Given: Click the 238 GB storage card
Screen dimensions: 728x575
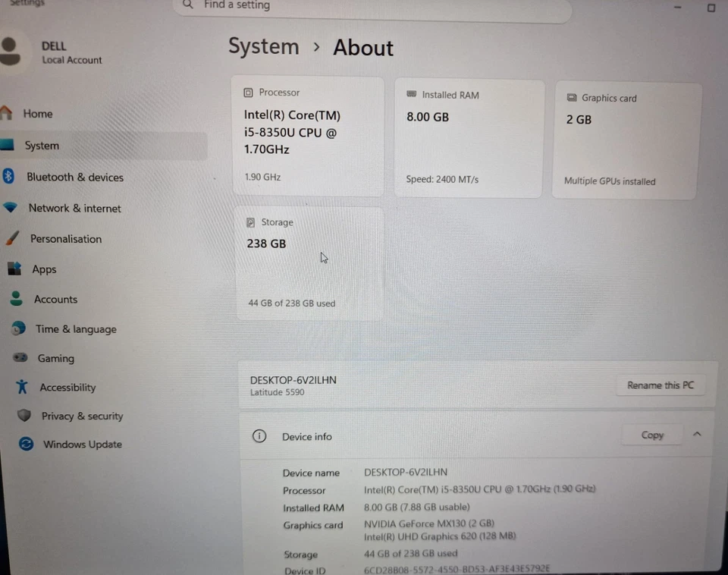Looking at the screenshot, I should pos(309,263).
